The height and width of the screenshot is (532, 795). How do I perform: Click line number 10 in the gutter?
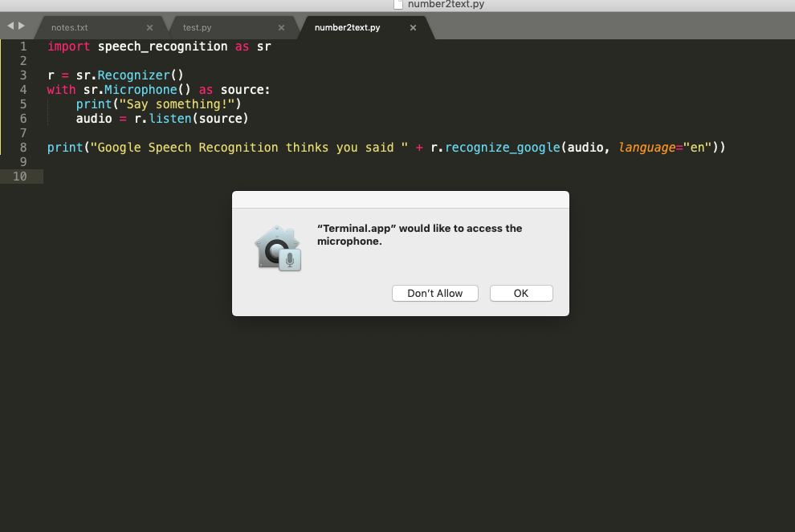(19, 177)
